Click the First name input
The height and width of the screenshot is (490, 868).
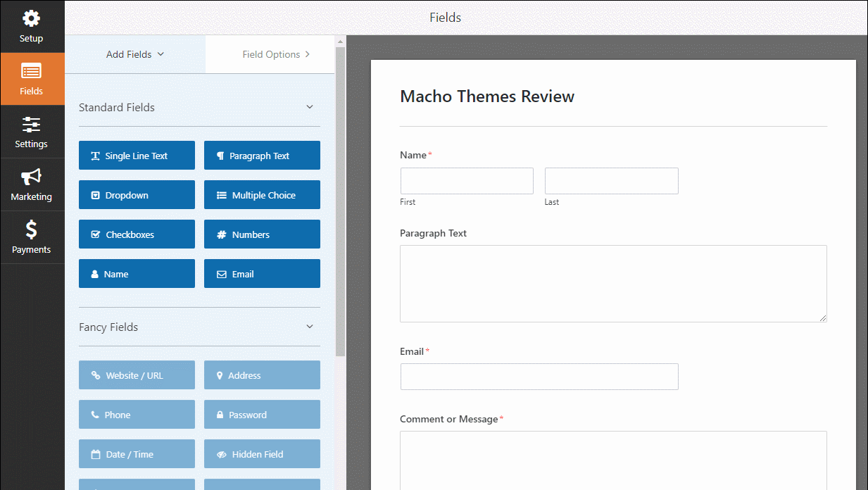point(467,181)
